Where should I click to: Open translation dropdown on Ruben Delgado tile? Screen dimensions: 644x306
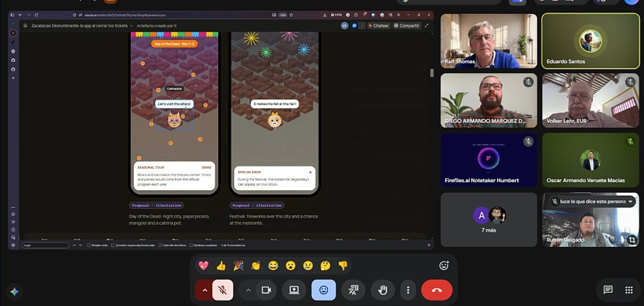(631, 201)
